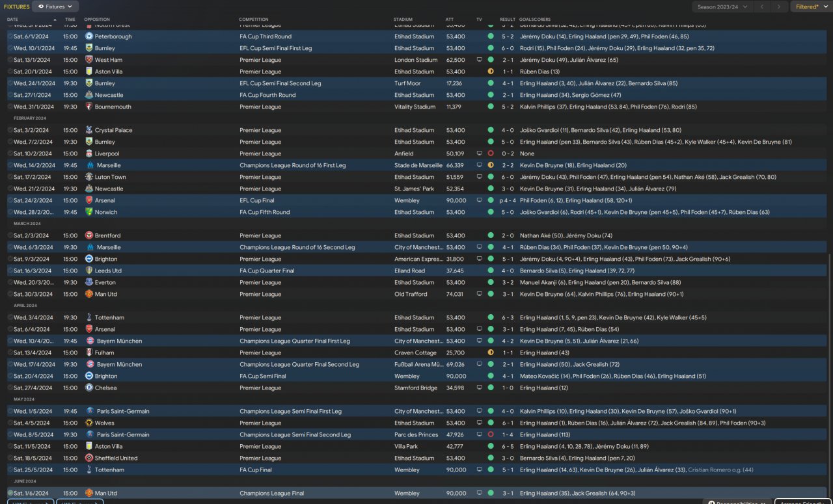
Task: Click the played-check icon on the Brentford row
Action: [10, 235]
